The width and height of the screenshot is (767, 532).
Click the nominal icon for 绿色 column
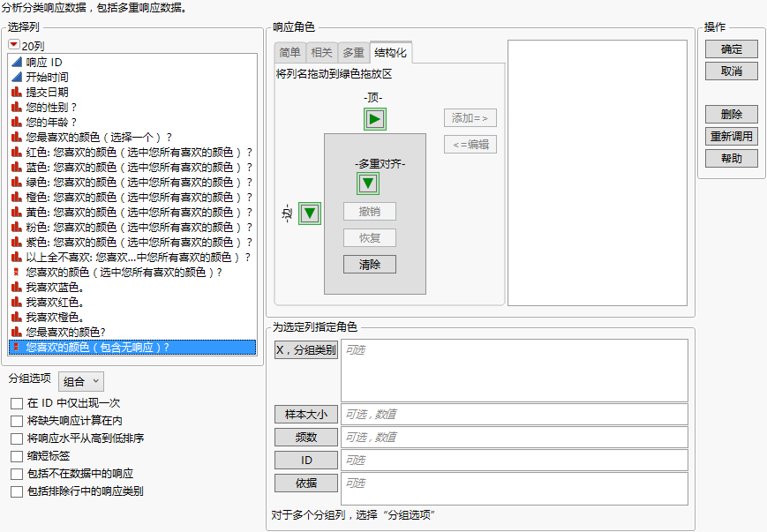[x=17, y=182]
